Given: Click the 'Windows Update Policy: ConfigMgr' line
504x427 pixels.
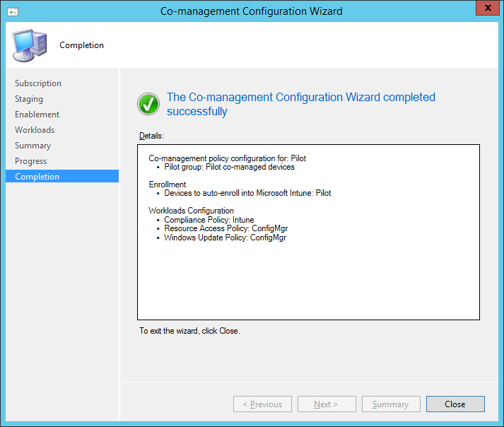Looking at the screenshot, I should [225, 238].
